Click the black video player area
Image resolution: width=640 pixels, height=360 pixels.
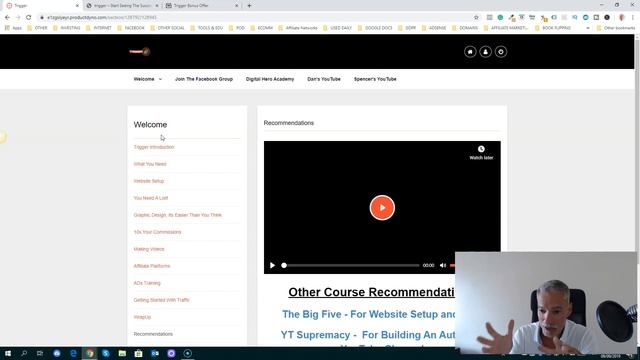coord(382,207)
